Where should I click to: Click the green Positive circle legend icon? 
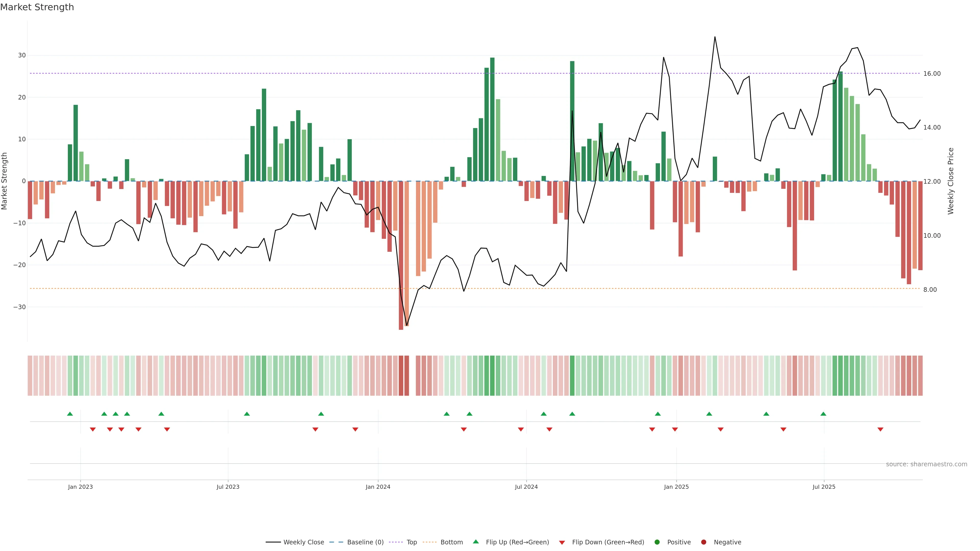[x=657, y=542]
